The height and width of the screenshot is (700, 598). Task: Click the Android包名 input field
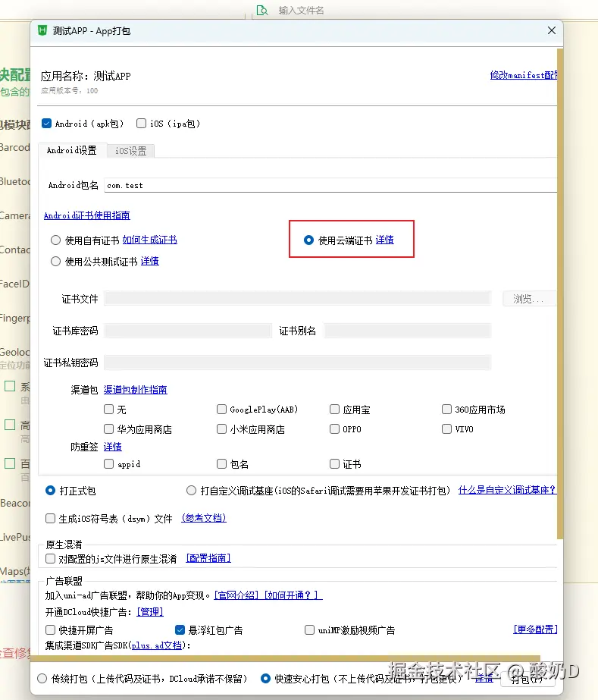pyautogui.click(x=330, y=185)
